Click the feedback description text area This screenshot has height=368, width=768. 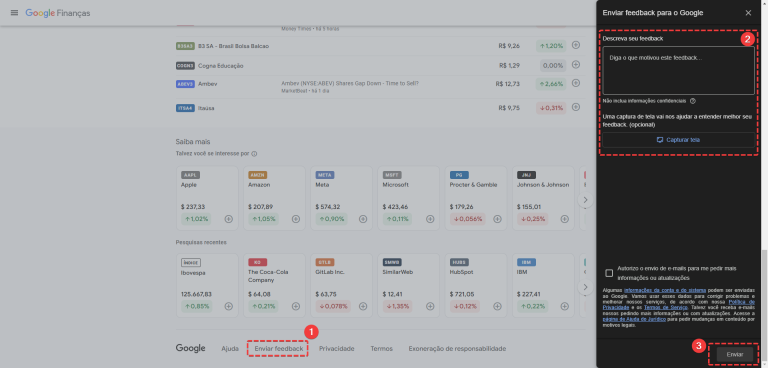click(678, 70)
